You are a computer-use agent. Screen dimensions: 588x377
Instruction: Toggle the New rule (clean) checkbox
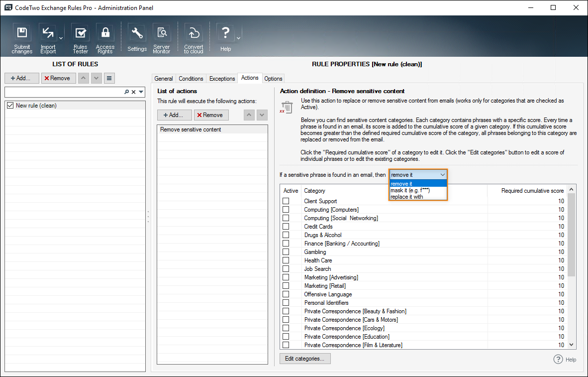pos(10,106)
